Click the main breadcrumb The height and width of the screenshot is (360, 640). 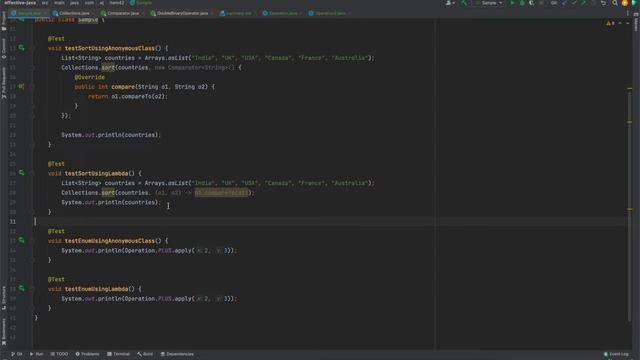coord(59,3)
